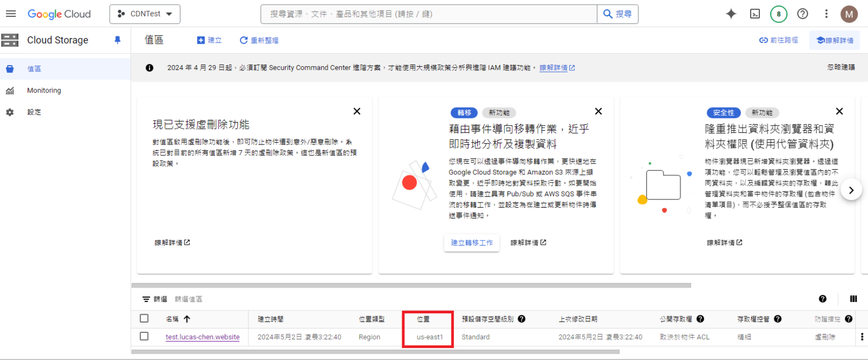Open the three-dot settings menu in header
The image size is (868, 360).
826,14
